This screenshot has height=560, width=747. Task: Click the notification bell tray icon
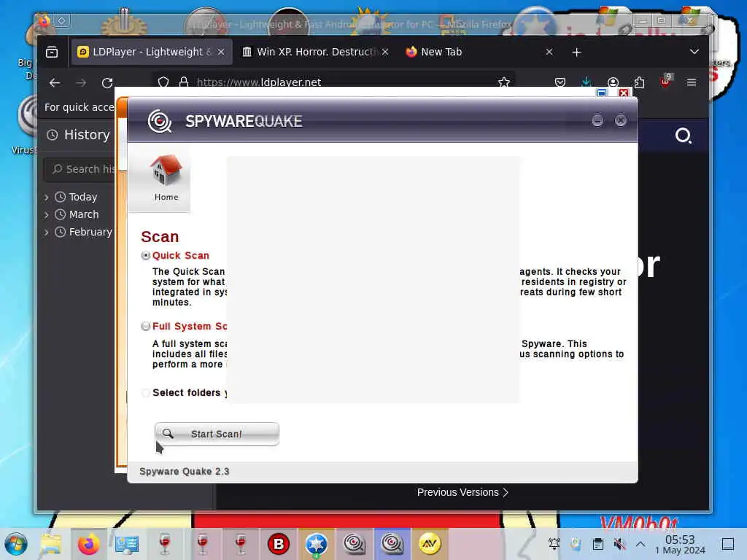(554, 544)
